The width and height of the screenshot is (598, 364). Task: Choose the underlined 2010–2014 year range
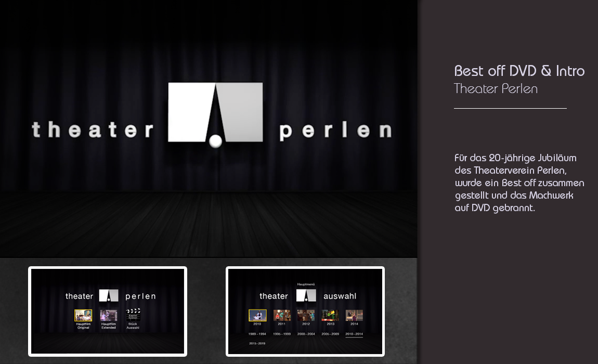point(354,334)
